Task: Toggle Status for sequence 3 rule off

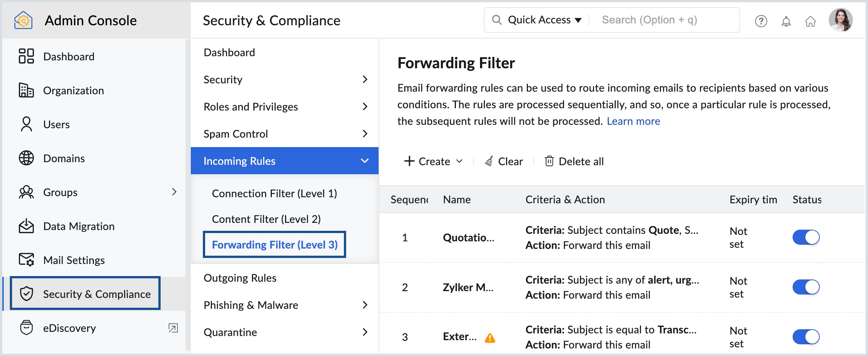Action: tap(806, 336)
